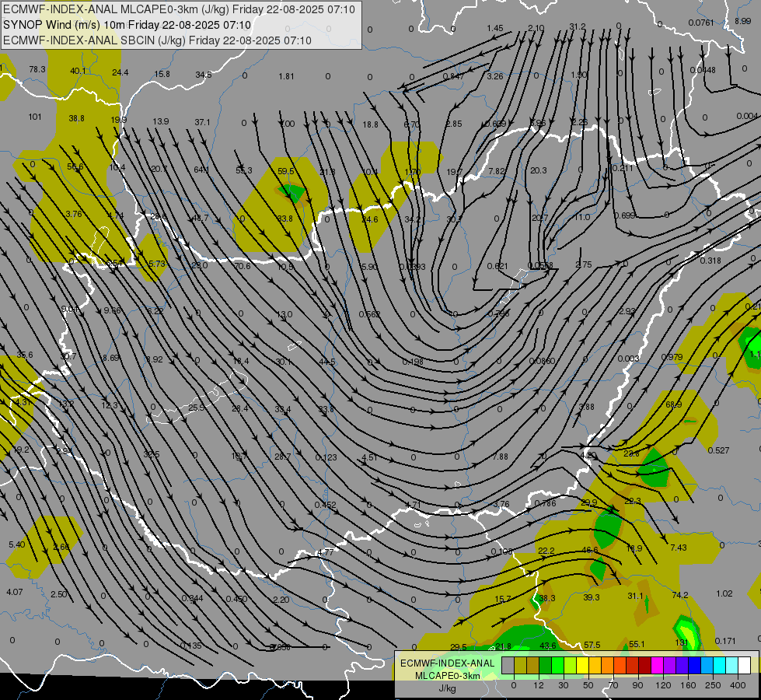This screenshot has width=761, height=700.
Task: Click the yellow swatch in legend scale
Action: [582, 666]
